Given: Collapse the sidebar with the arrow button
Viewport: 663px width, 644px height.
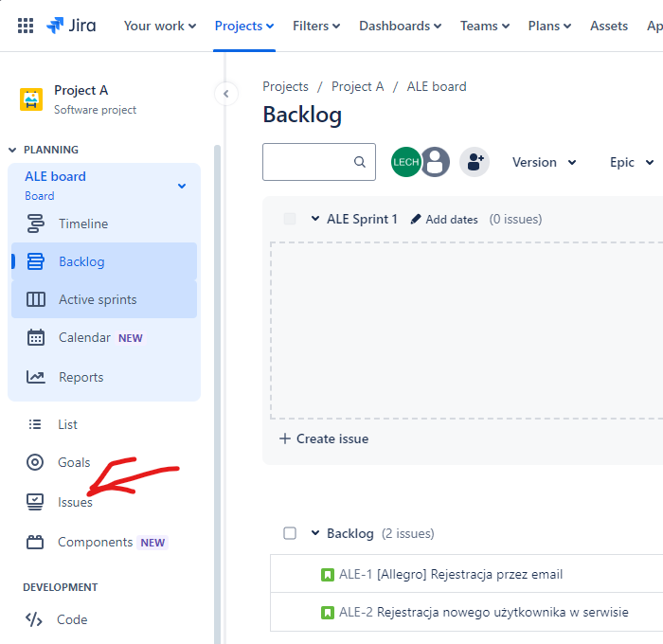Looking at the screenshot, I should coord(226,94).
